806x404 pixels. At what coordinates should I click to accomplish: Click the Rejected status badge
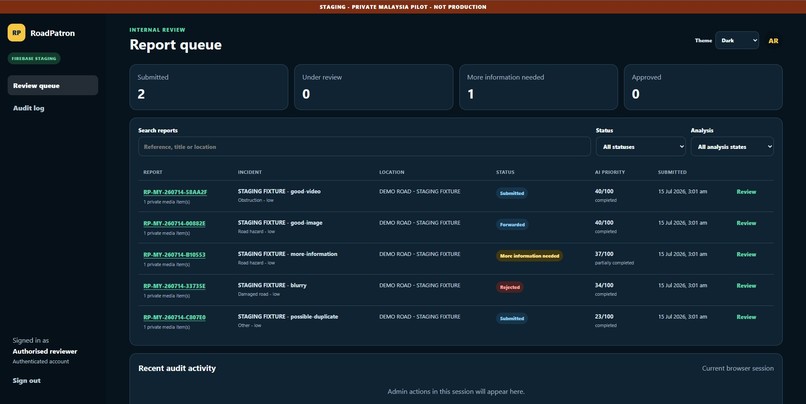click(x=510, y=287)
